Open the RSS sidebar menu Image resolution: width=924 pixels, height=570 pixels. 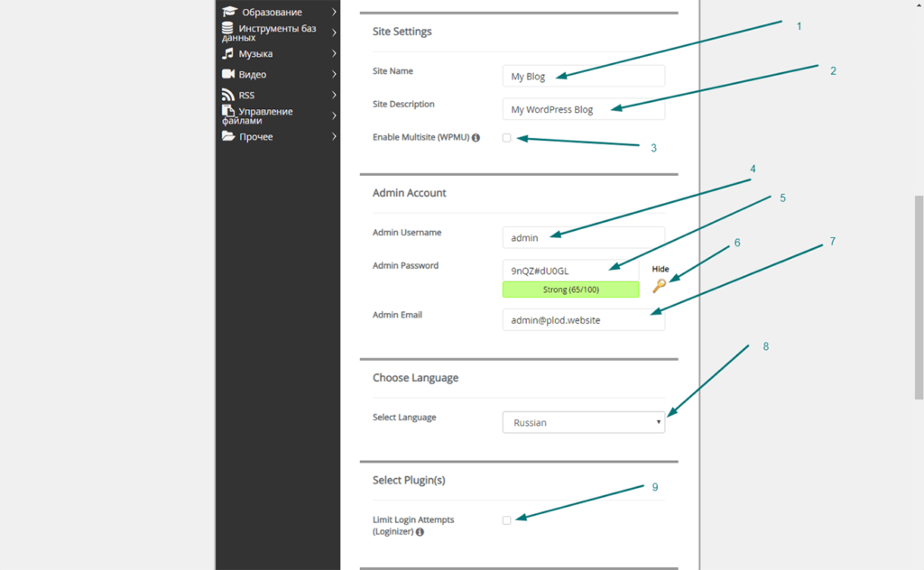point(278,94)
